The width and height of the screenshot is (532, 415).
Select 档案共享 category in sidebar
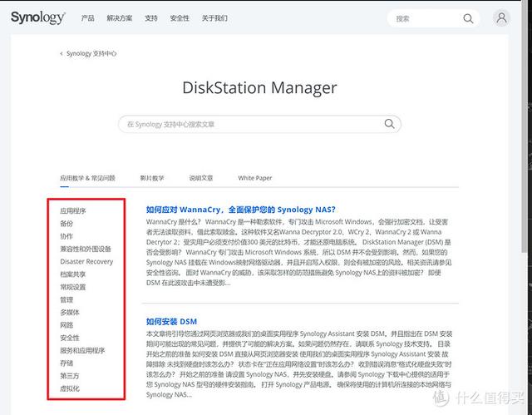coord(73,274)
